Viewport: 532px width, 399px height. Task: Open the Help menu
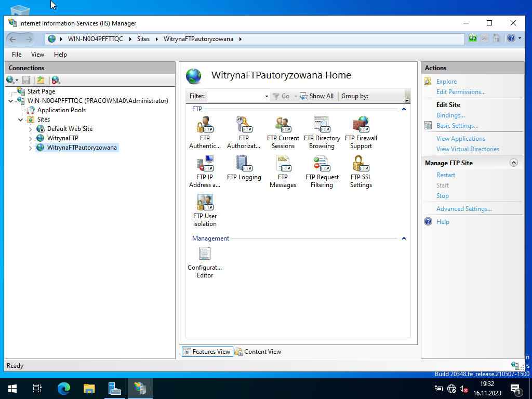point(60,54)
